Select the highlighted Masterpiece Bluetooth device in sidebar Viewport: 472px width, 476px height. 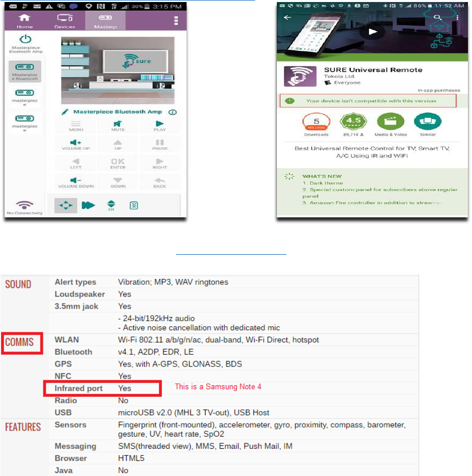click(x=25, y=72)
